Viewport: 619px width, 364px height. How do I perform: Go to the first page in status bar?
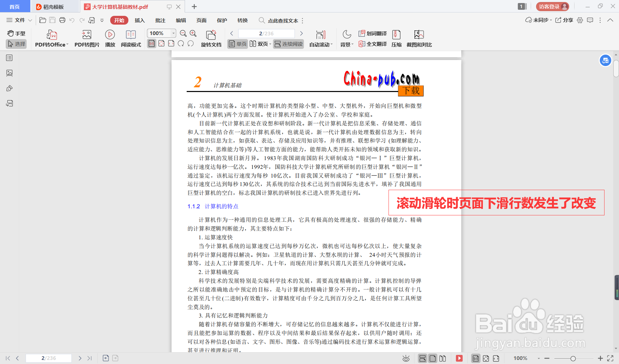tap(8, 358)
